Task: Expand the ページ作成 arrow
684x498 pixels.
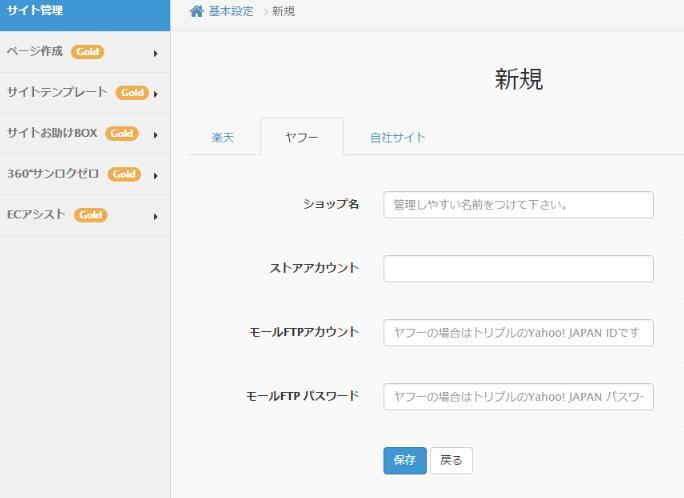Action: (156, 54)
